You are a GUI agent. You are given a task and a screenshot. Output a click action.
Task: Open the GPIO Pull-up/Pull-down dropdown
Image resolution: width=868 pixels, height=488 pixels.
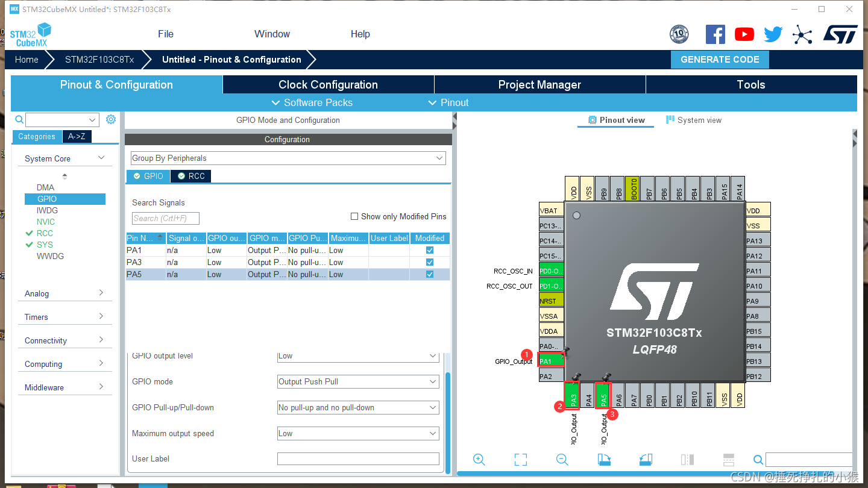tap(358, 407)
